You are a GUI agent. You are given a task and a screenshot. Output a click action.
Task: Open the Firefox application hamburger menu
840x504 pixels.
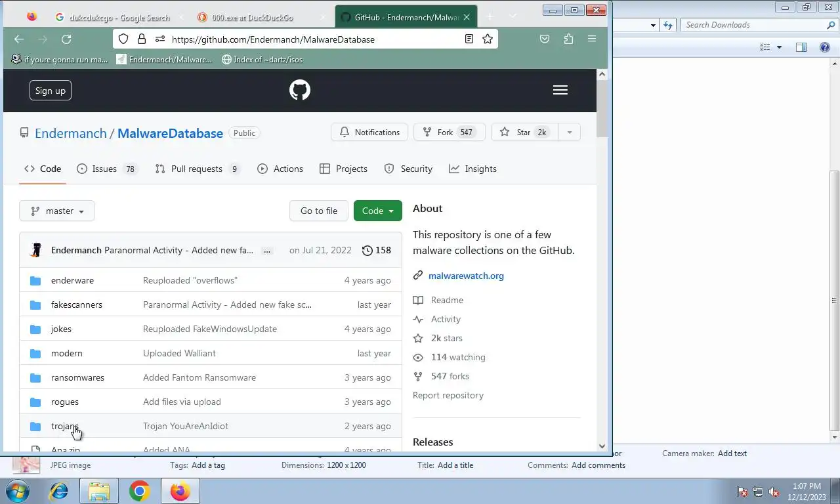coord(592,39)
